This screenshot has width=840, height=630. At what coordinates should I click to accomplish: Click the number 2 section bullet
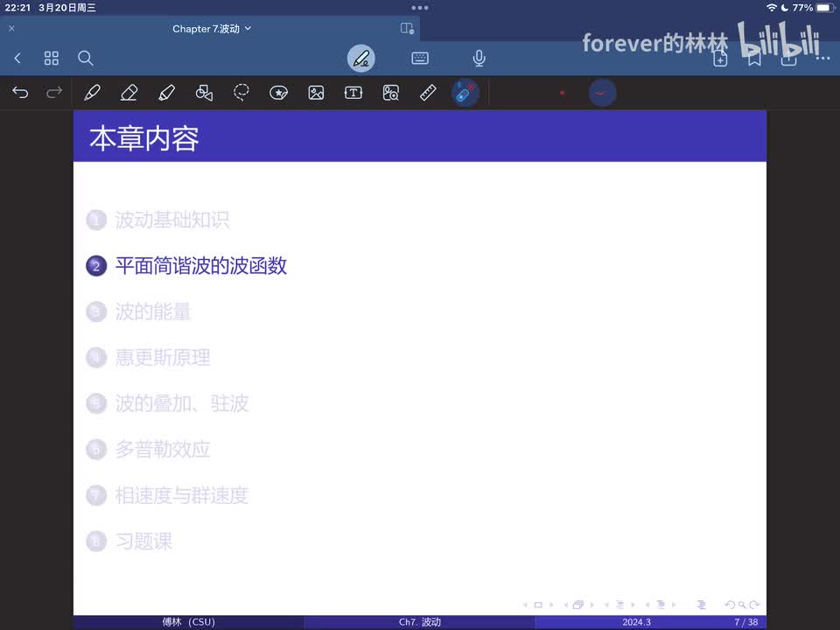(x=96, y=266)
